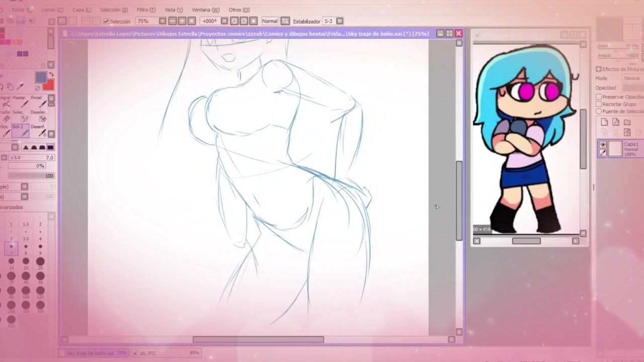Create a new layer folder

[x=627, y=122]
